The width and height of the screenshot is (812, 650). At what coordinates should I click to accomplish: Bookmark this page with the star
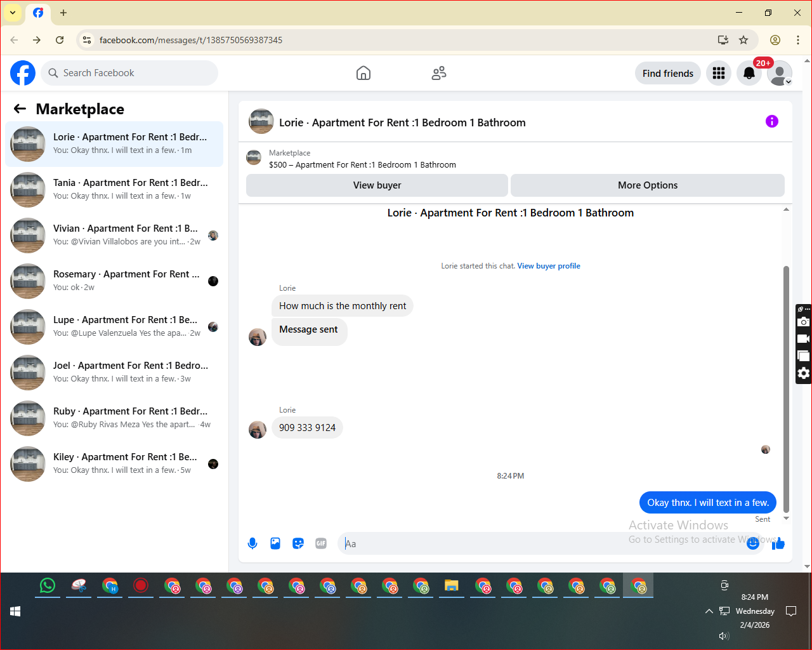point(743,40)
